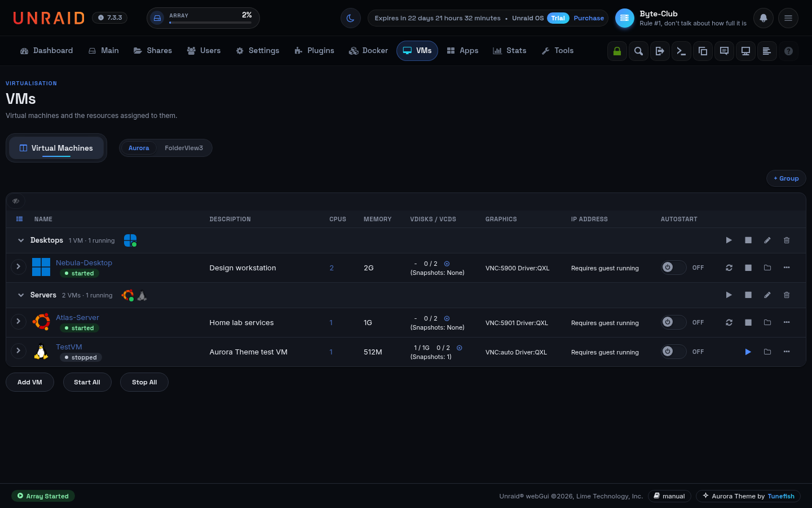
Task: Click the + Group button
Action: 786,178
